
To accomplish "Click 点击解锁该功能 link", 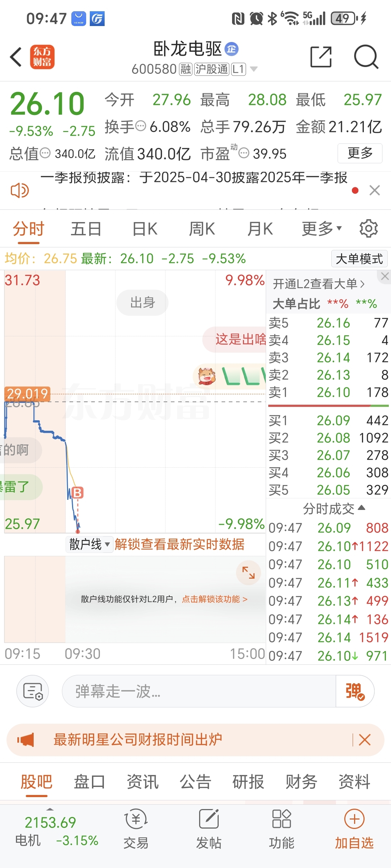I will [215, 599].
